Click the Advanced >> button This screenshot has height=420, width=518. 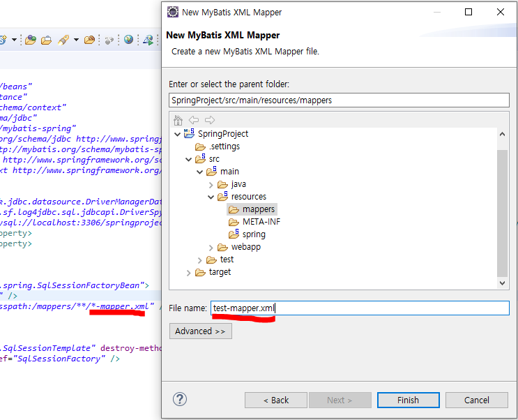201,331
